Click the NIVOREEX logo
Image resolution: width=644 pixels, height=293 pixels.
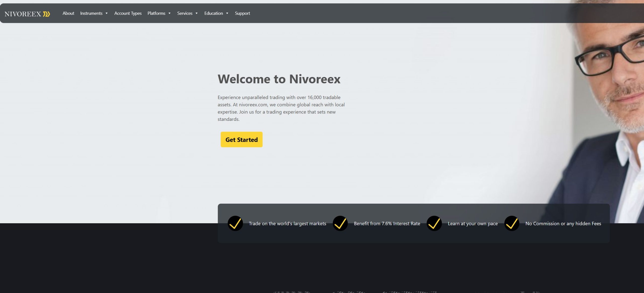pyautogui.click(x=23, y=14)
